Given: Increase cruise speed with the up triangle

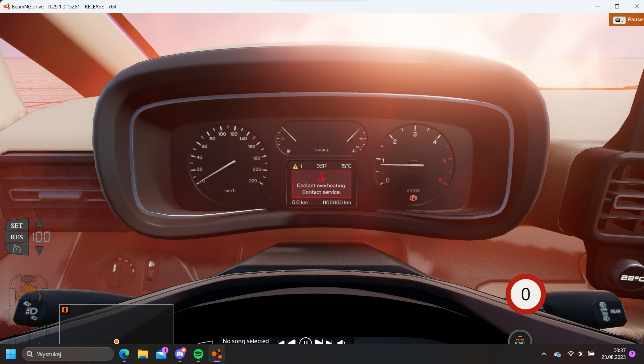Looking at the screenshot, I should (x=39, y=223).
